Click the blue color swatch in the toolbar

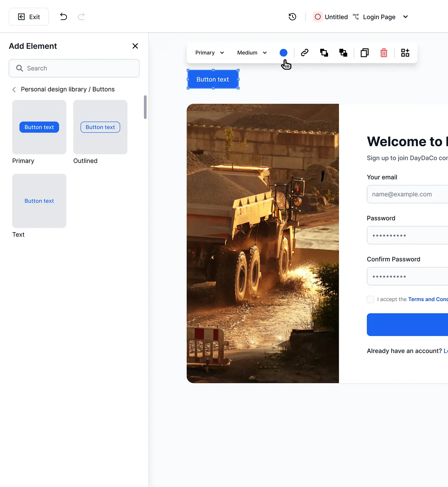[284, 53]
